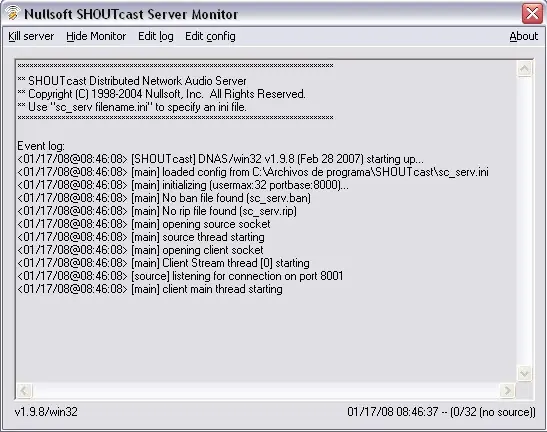Click the log's scroll down arrow
The width and height of the screenshot is (547, 432).
click(524, 373)
